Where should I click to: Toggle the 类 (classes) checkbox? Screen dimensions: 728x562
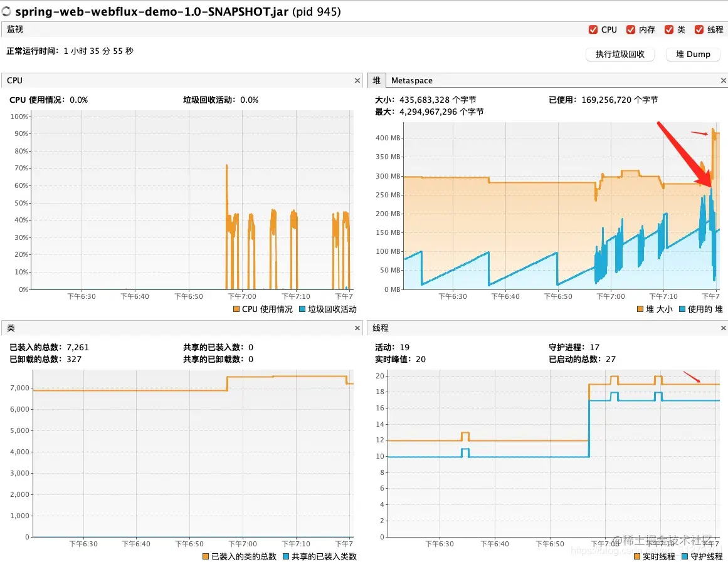point(668,29)
